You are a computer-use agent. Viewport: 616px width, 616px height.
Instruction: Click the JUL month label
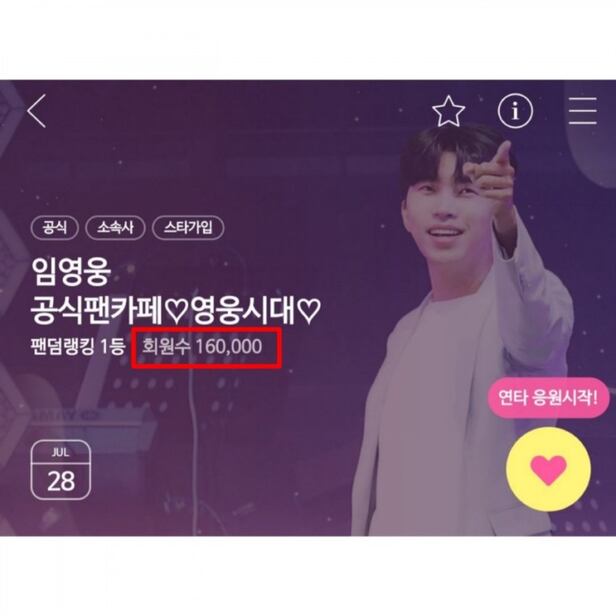coord(60,452)
